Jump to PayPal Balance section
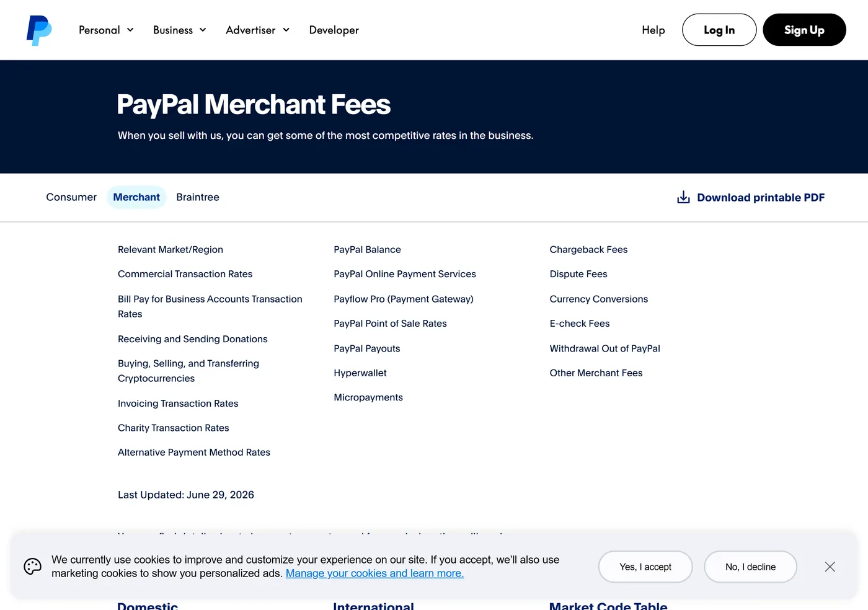 (x=367, y=249)
